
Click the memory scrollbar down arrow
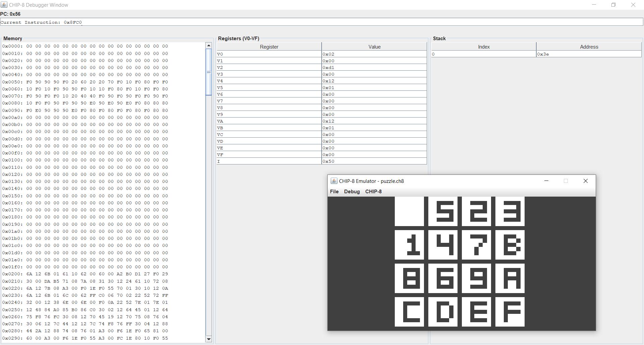click(x=209, y=339)
